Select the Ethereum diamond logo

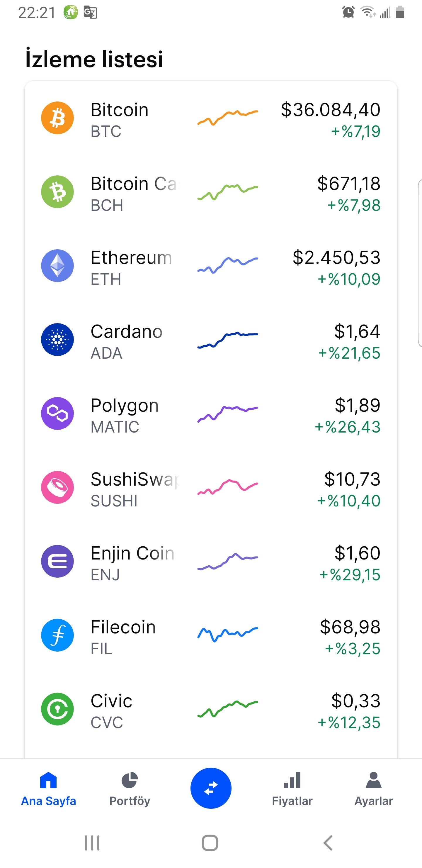tap(57, 265)
